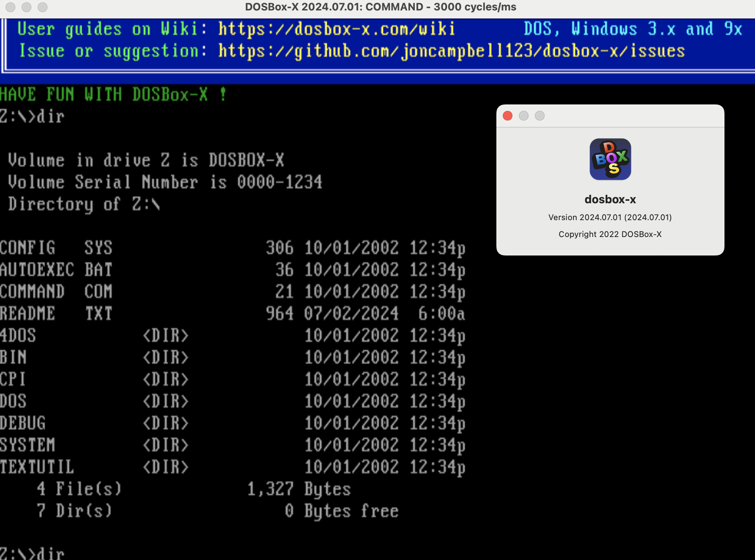Click the 4DOS directory entry
Screen dimensions: 755x560
[x=233, y=335]
